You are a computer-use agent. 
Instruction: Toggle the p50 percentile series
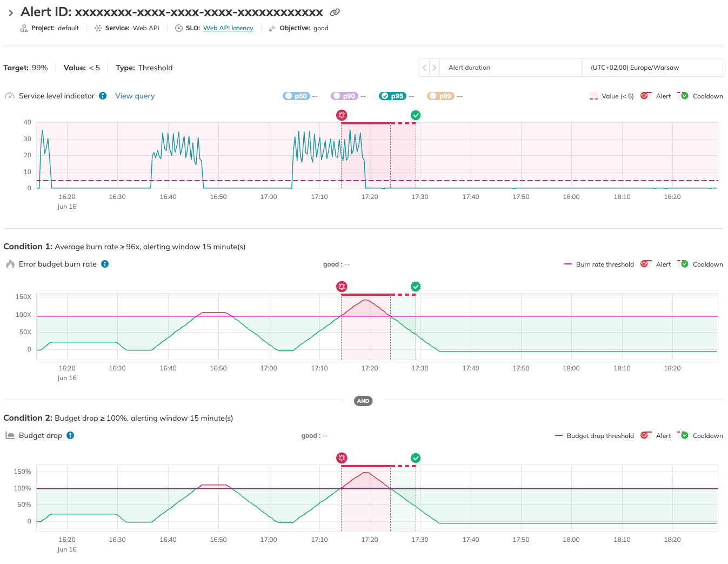(296, 96)
